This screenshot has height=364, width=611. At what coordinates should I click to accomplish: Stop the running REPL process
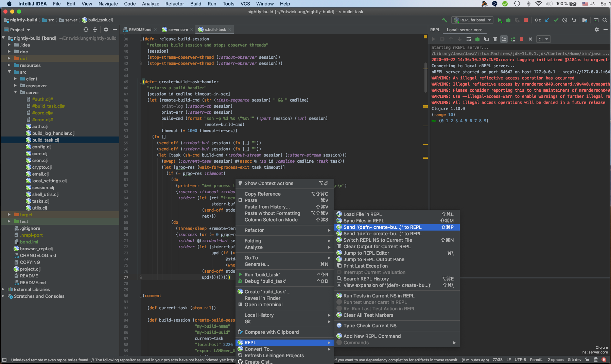point(526,20)
